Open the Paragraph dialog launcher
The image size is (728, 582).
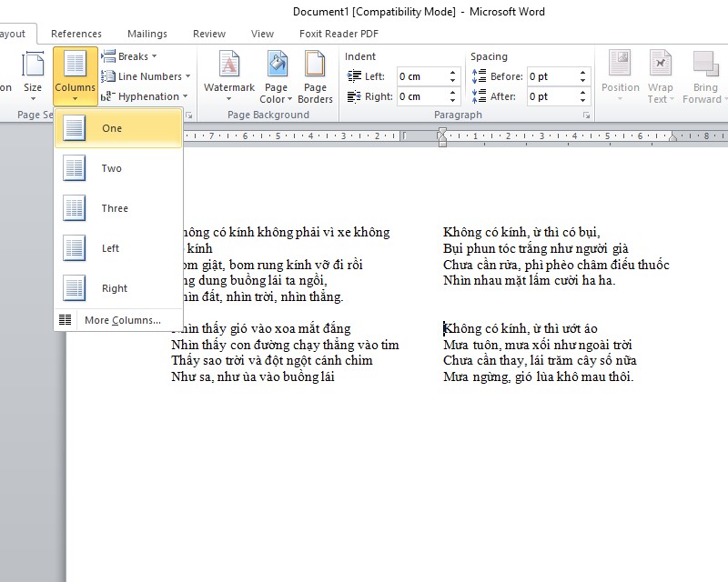tap(586, 115)
